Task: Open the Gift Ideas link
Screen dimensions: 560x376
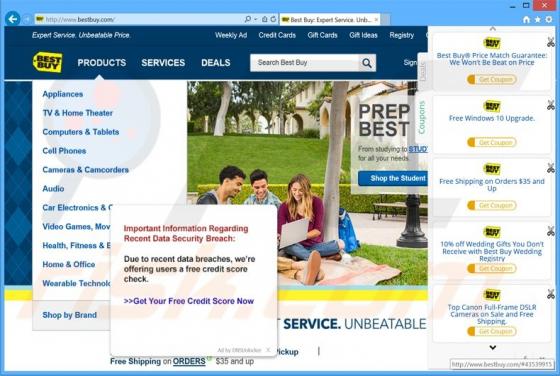Action: pyautogui.click(x=363, y=35)
